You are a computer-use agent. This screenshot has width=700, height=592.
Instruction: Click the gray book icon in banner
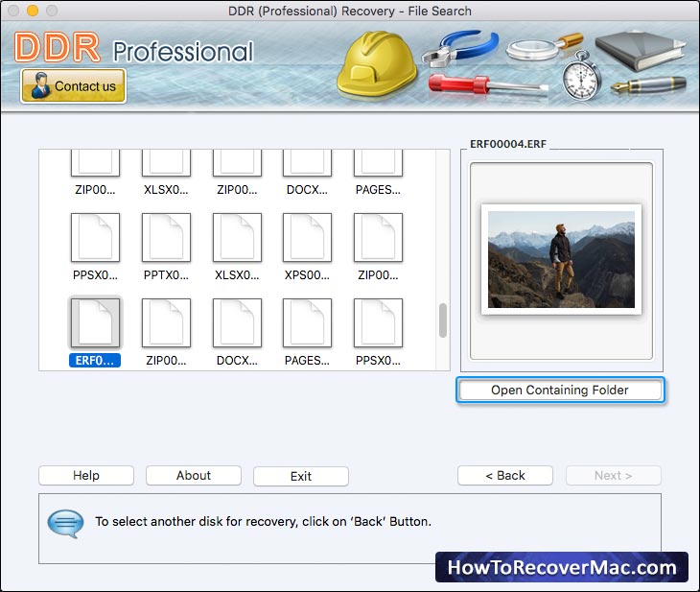(x=641, y=51)
